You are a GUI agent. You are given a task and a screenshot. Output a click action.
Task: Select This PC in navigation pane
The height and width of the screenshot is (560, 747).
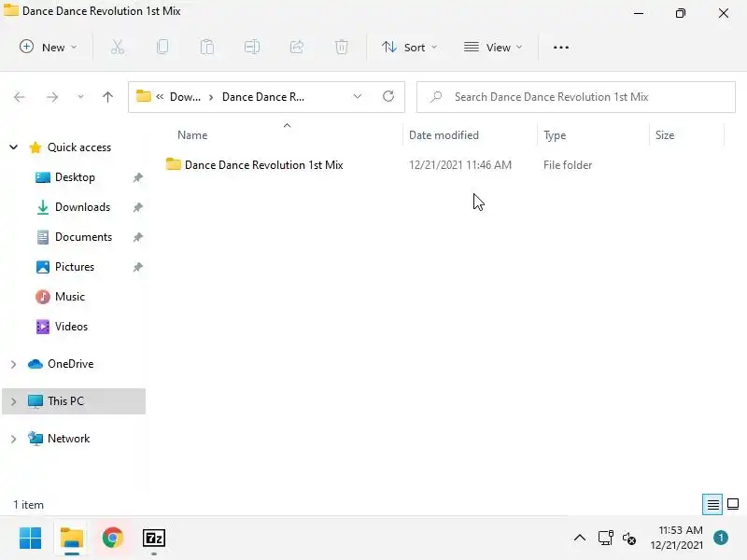pyautogui.click(x=65, y=401)
